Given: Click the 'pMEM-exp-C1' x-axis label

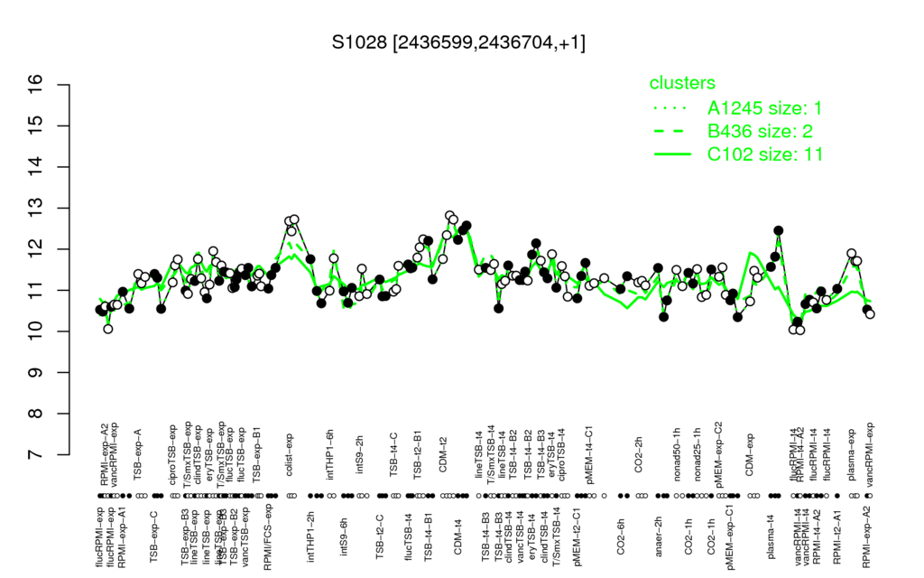Looking at the screenshot, I should coord(731,537).
